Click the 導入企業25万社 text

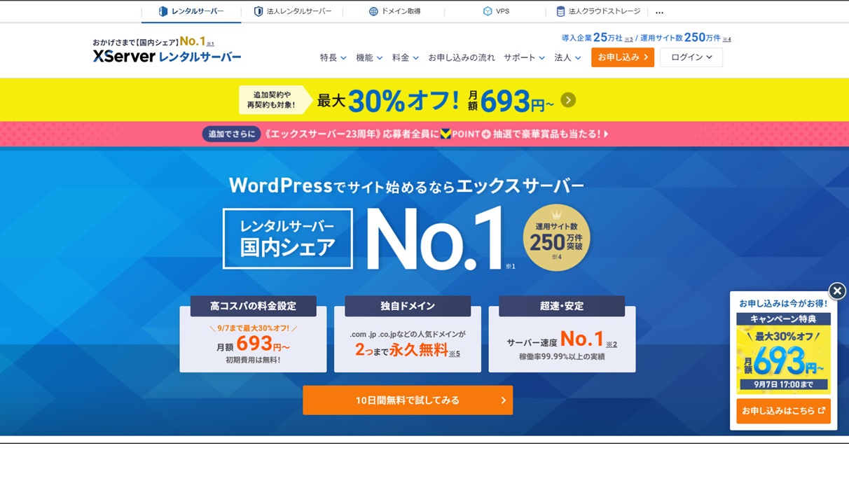coord(592,38)
